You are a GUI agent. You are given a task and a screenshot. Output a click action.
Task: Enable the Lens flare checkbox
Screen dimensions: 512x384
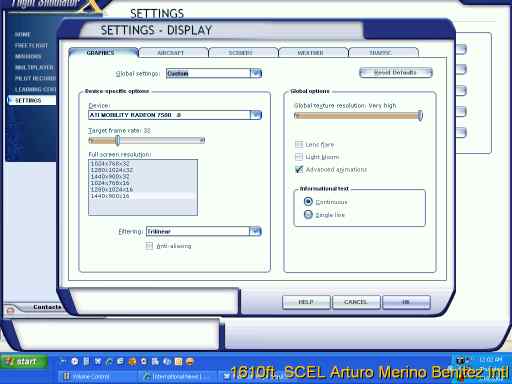pyautogui.click(x=299, y=144)
